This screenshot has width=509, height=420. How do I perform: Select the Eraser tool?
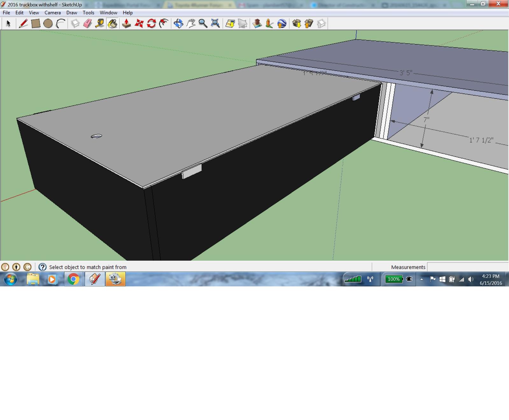coord(88,24)
